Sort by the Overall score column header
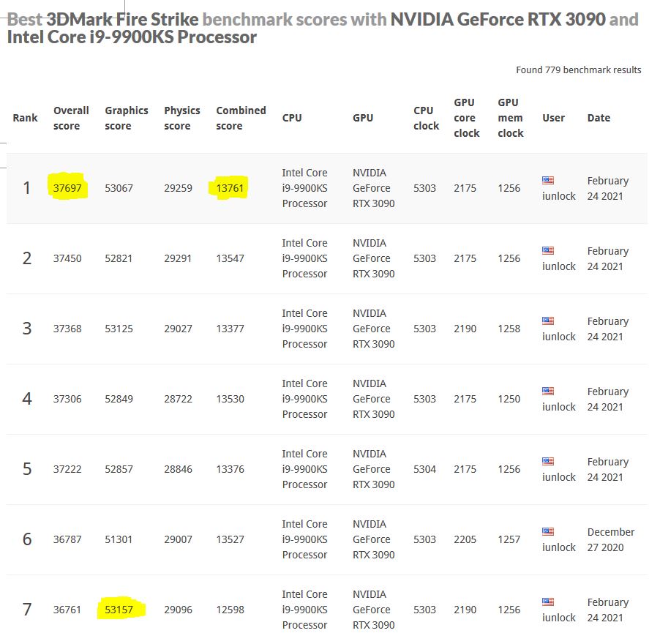The width and height of the screenshot is (649, 644). coord(71,118)
